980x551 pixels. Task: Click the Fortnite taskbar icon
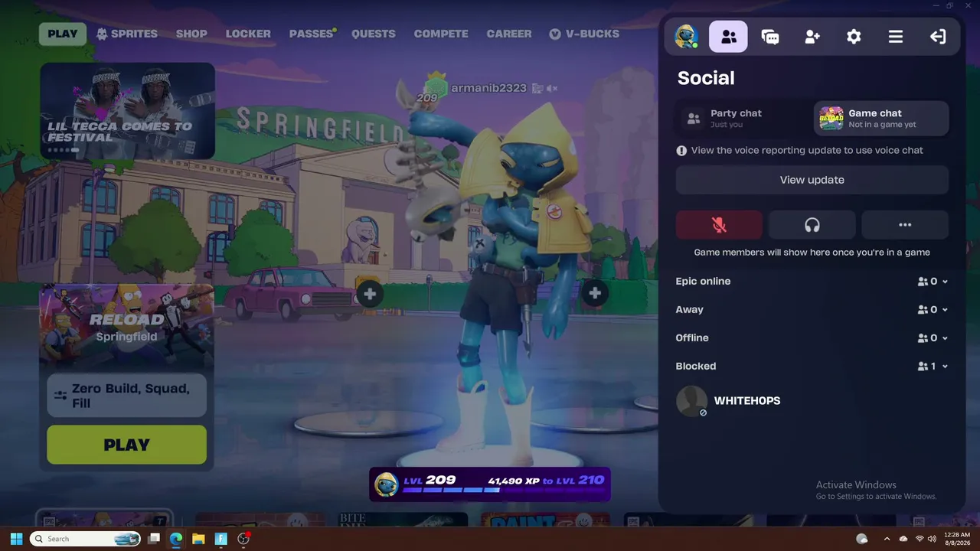220,539
